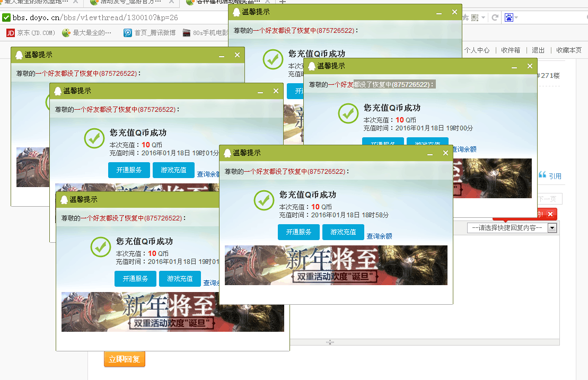Click the penguin icon of the bottom-left popup
588x380 pixels.
pyautogui.click(x=64, y=200)
